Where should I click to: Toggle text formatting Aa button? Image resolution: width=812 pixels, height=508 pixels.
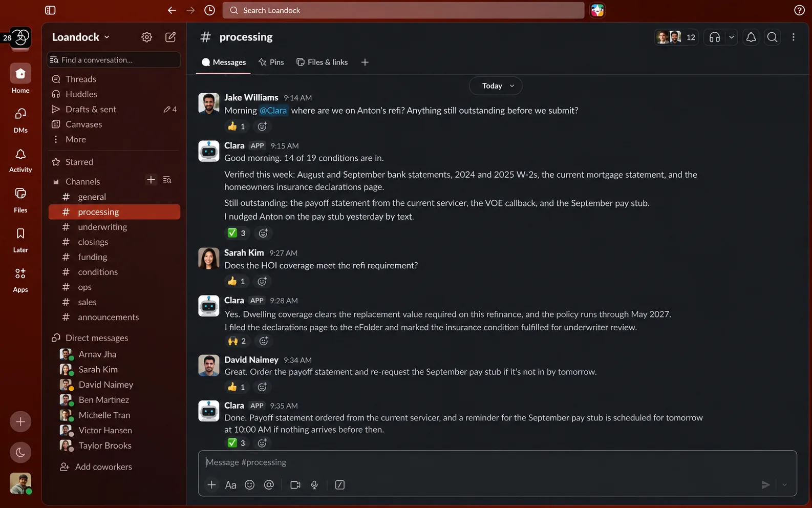(x=231, y=485)
